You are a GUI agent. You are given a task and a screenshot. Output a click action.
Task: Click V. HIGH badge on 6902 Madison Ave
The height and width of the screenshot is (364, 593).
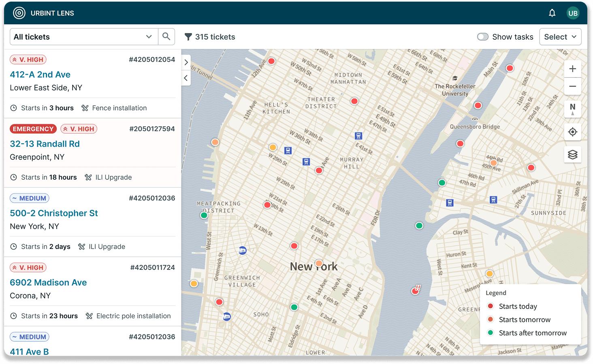[28, 267]
